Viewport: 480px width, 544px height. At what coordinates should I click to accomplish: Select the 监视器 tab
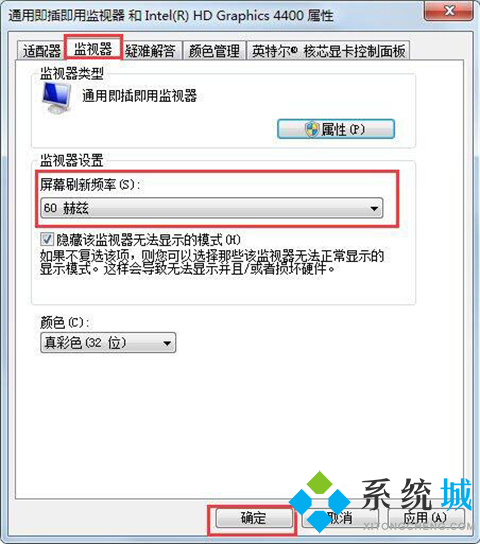[93, 49]
